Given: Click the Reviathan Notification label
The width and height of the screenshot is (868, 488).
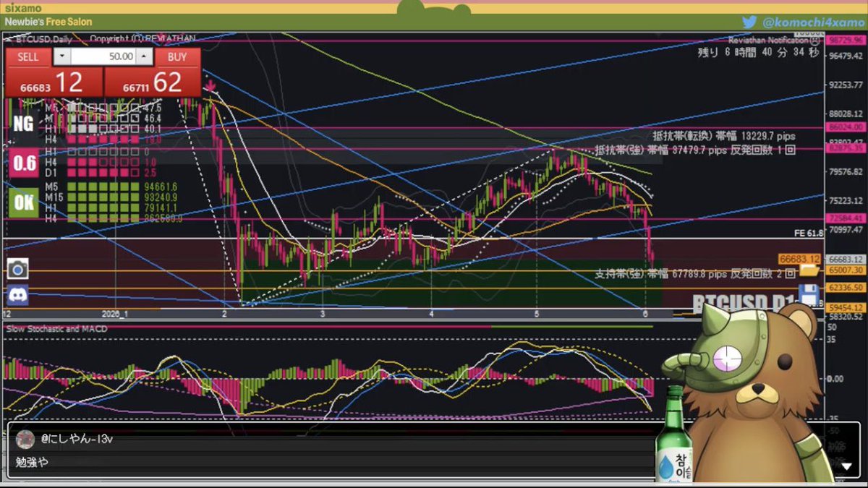Looking at the screenshot, I should (x=769, y=40).
